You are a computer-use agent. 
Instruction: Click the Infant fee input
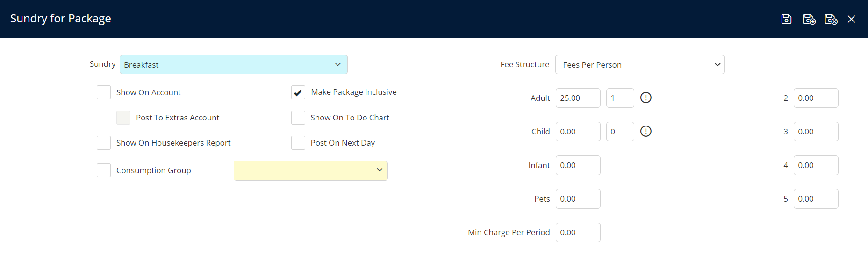(x=578, y=165)
